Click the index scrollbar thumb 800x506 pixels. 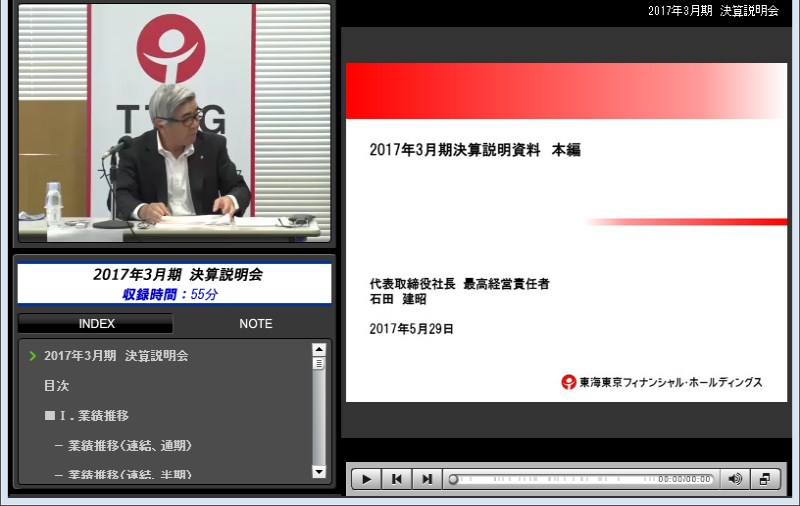coord(319,363)
